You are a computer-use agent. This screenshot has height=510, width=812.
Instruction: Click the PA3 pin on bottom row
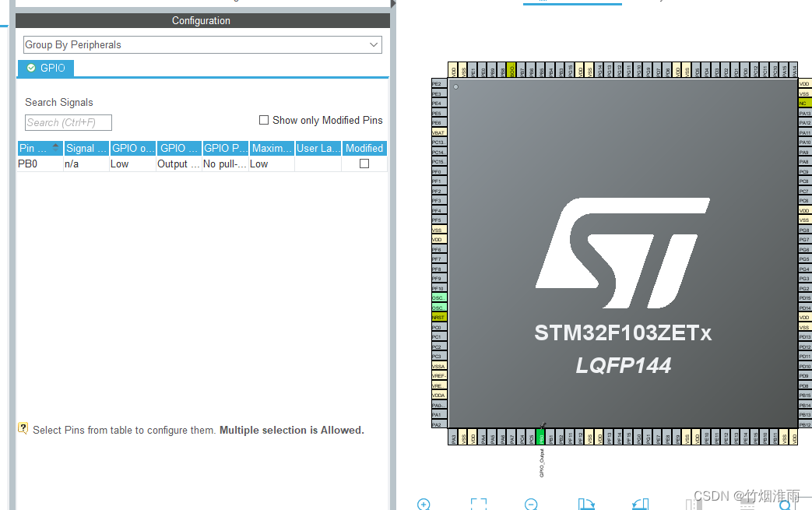tap(454, 437)
